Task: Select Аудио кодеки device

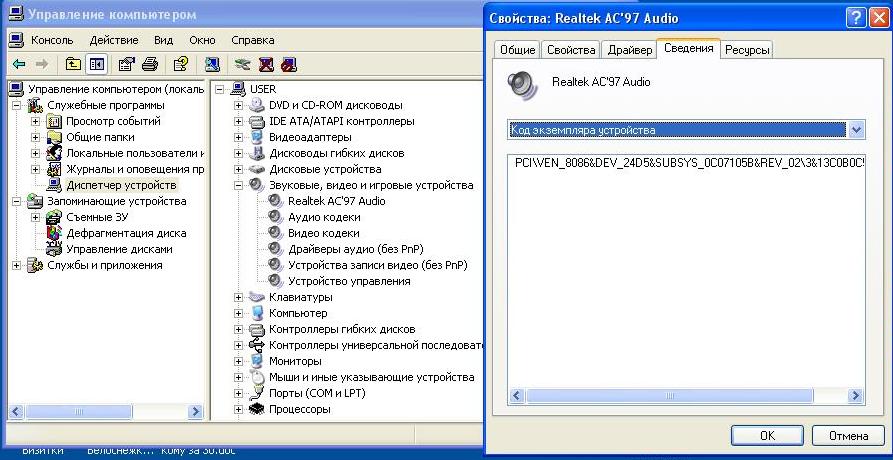Action: pos(324,217)
